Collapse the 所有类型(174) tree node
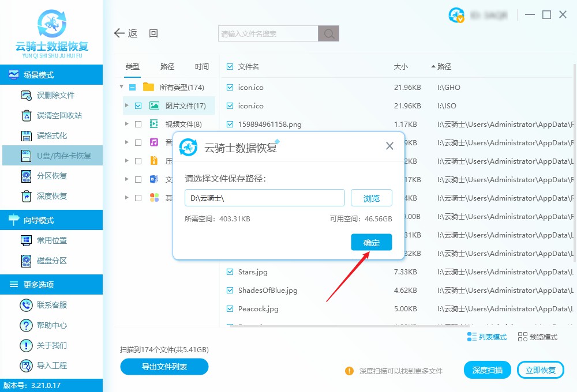The width and height of the screenshot is (577, 392). (121, 87)
